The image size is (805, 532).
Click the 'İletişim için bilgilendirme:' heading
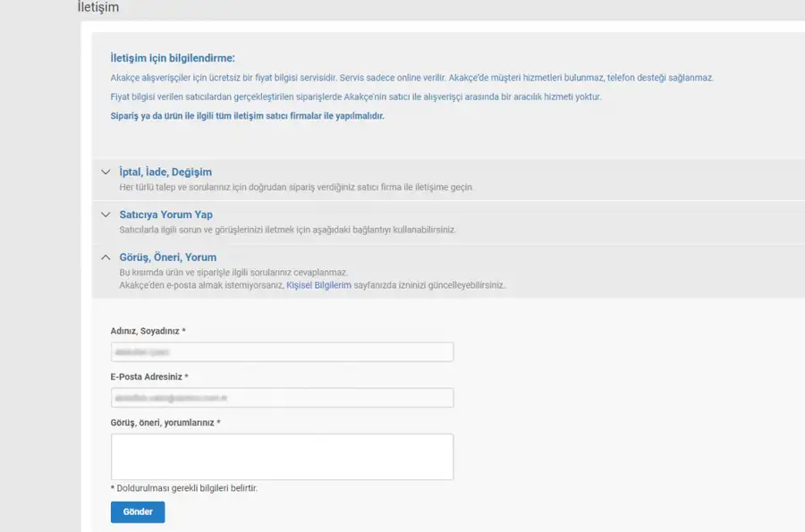click(x=173, y=58)
